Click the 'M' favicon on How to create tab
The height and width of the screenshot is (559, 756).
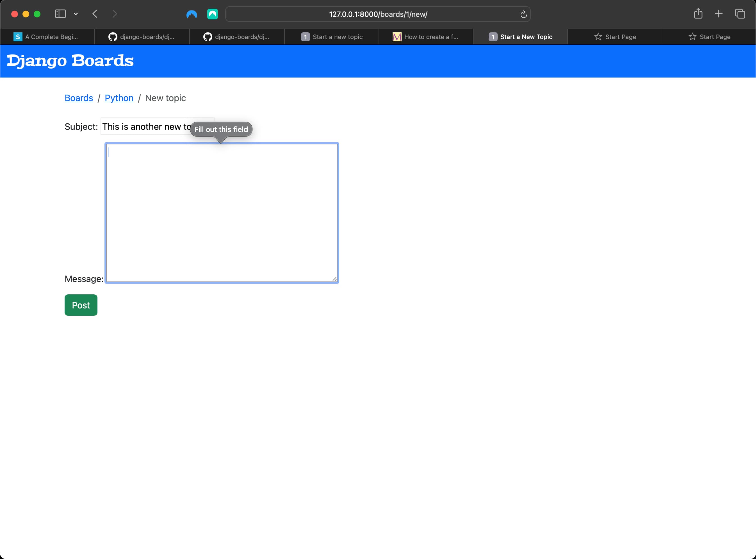pos(397,37)
